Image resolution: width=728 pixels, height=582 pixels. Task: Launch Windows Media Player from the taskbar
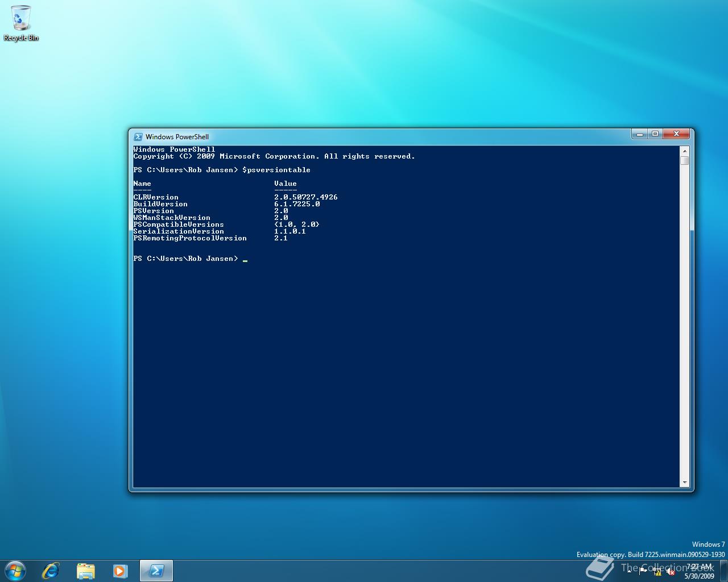tap(120, 571)
